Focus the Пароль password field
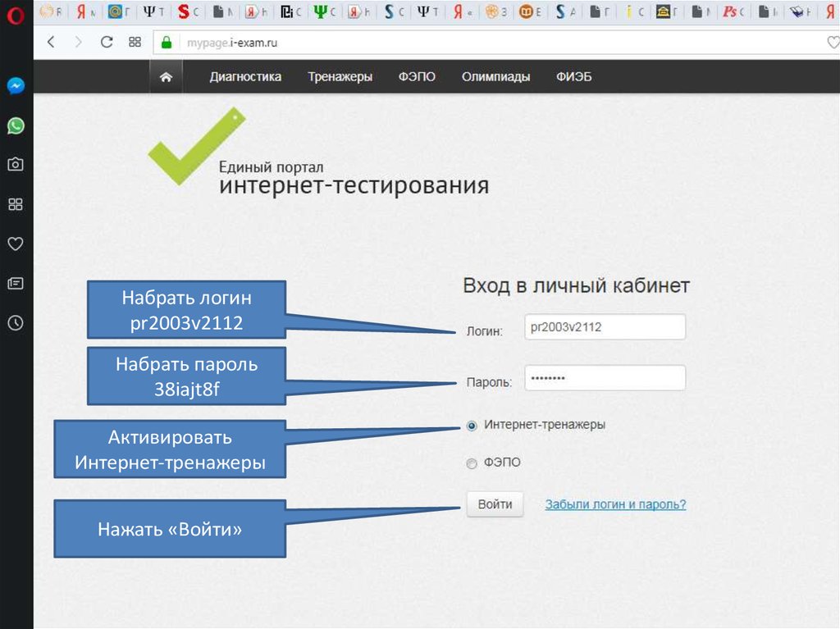This screenshot has height=629, width=840. point(605,378)
